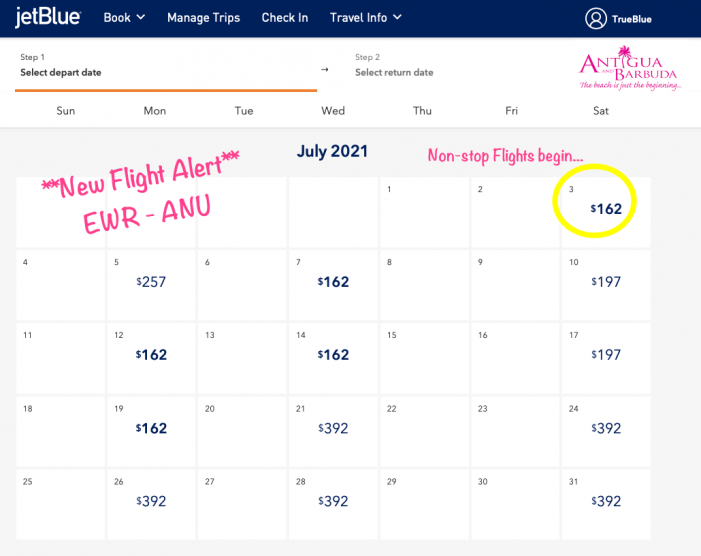
Task: Choose July 21 fare $392
Action: pos(333,428)
